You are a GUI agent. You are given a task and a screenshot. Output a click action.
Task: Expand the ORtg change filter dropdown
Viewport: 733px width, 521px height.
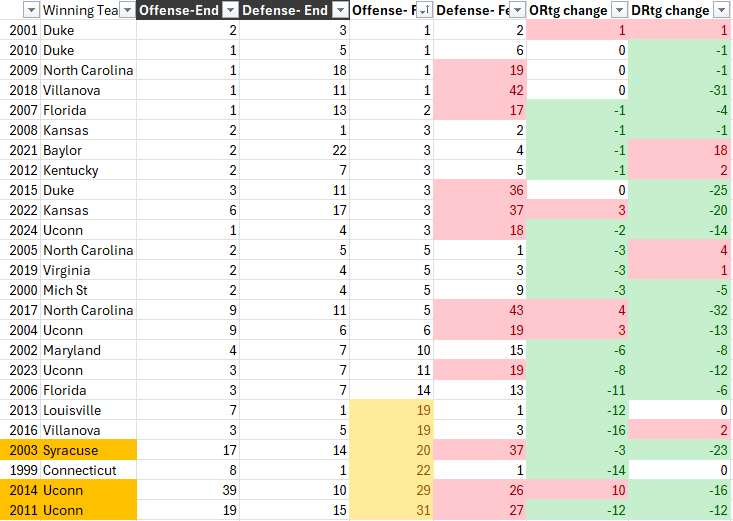(618, 10)
